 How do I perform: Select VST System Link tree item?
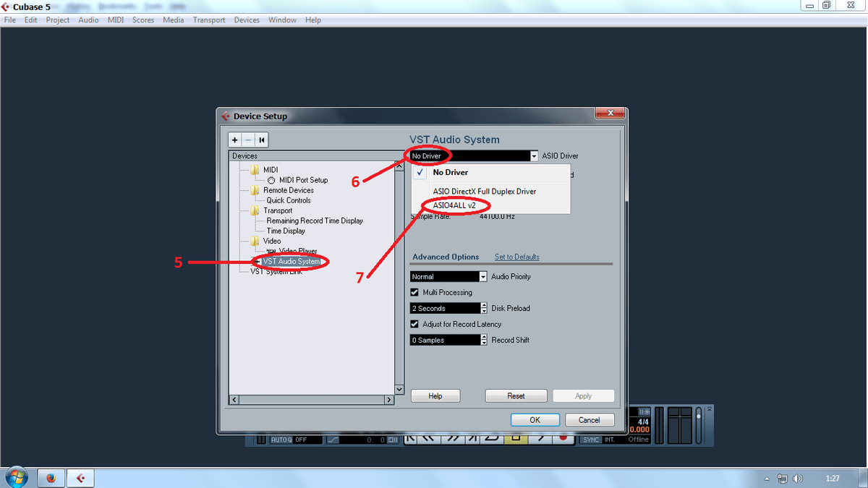276,272
